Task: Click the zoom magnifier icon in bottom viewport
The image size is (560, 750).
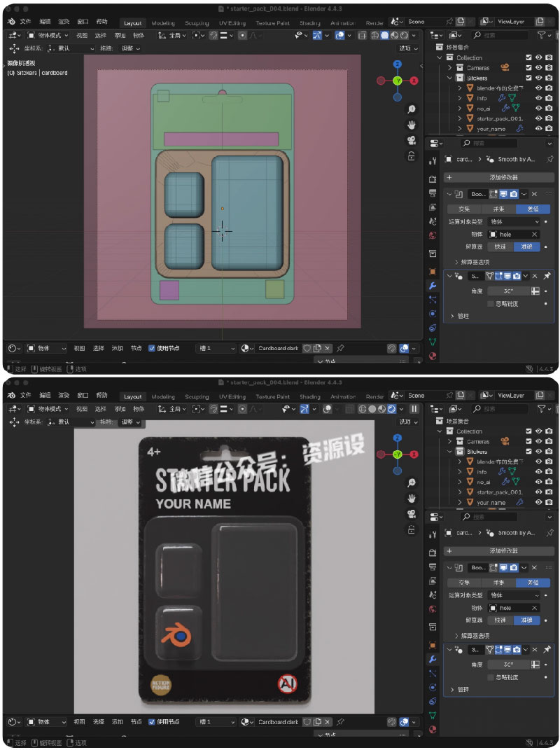Action: click(412, 482)
